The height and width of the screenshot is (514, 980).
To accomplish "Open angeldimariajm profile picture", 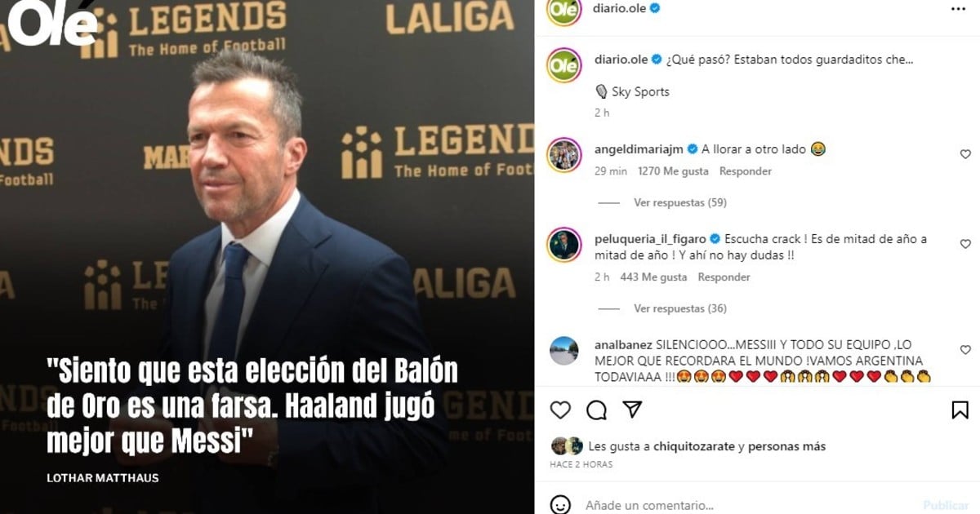I will click(x=563, y=154).
